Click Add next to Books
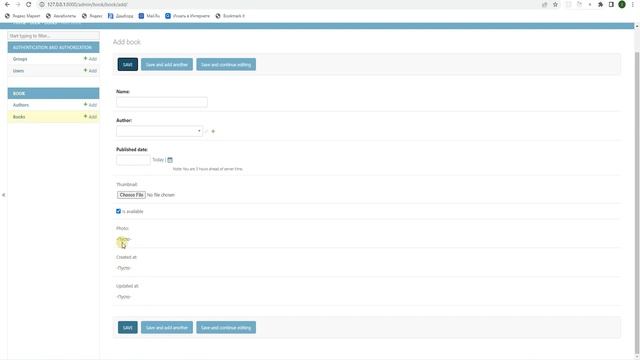Viewport: 640px width, 360px height. pyautogui.click(x=91, y=117)
